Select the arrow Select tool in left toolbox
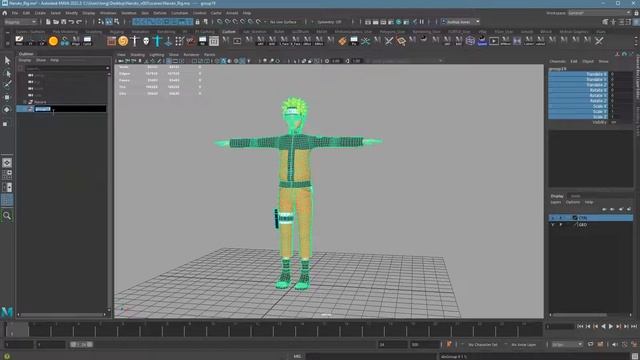 tap(7, 61)
